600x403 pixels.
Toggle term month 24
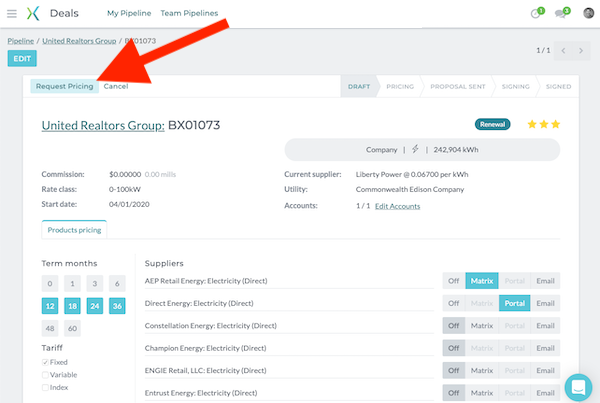pyautogui.click(x=95, y=306)
